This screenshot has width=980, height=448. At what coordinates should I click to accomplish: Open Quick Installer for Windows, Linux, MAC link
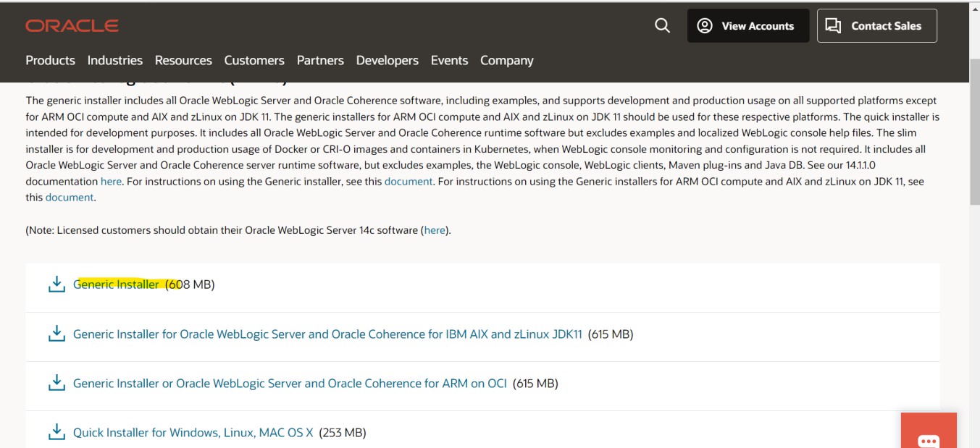[x=193, y=433]
